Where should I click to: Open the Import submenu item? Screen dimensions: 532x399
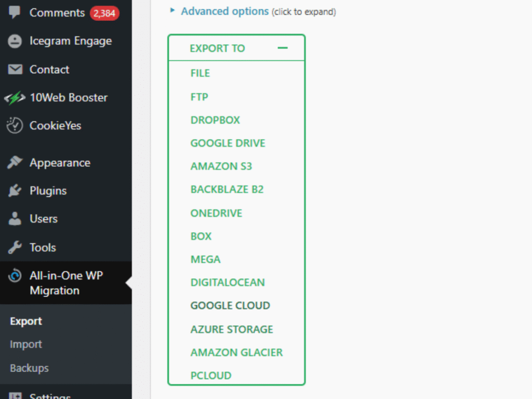26,344
